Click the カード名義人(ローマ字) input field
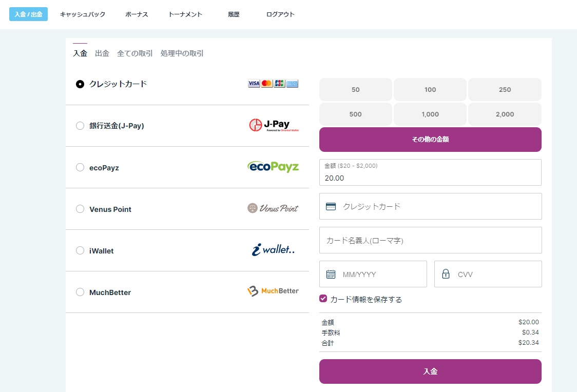This screenshot has height=392, width=577. pyautogui.click(x=430, y=240)
